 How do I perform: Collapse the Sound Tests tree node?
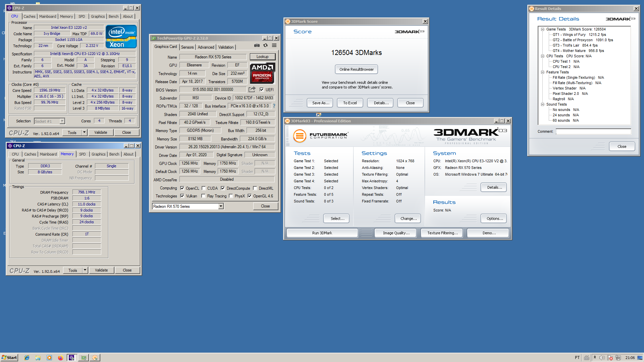pos(542,104)
